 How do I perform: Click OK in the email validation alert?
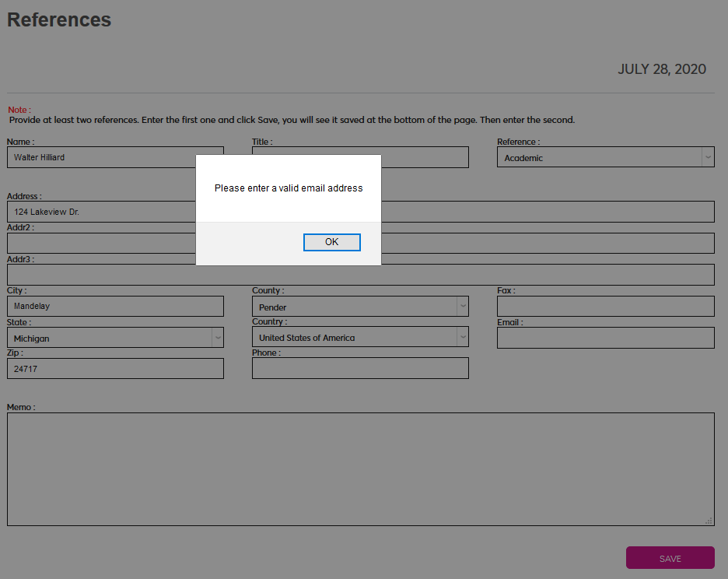click(x=331, y=242)
